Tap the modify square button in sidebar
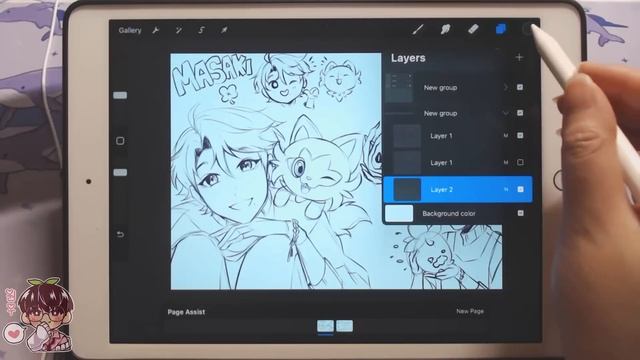 (x=120, y=141)
